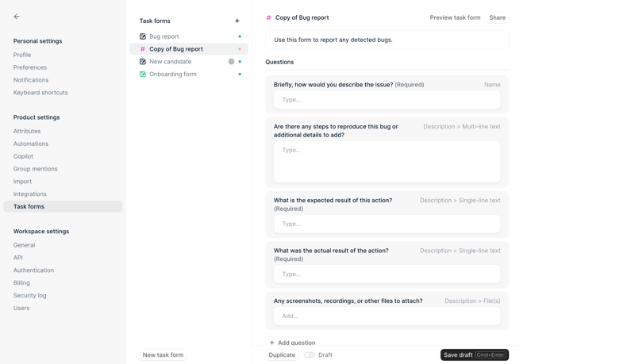Open Security log
The height and width of the screenshot is (364, 635).
[29, 295]
